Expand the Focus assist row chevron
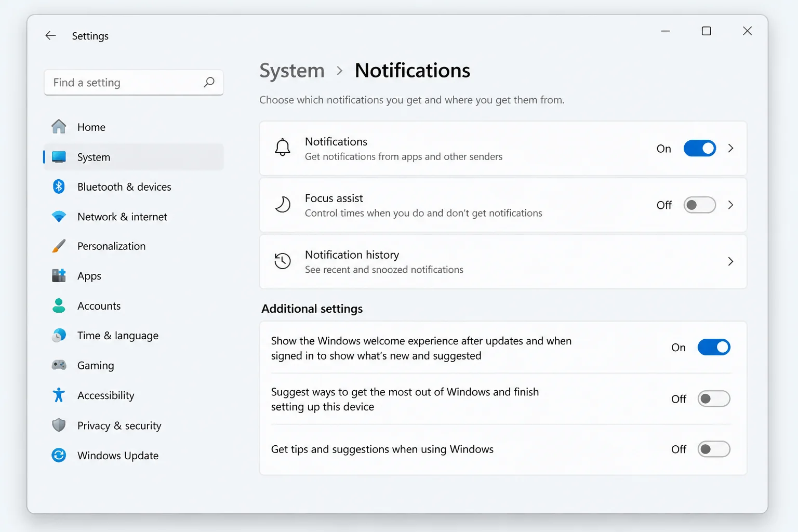Image resolution: width=798 pixels, height=532 pixels. pyautogui.click(x=731, y=205)
